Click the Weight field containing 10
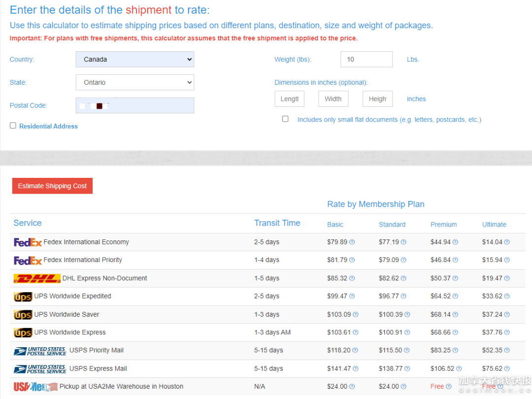This screenshot has width=532, height=399. tap(366, 59)
